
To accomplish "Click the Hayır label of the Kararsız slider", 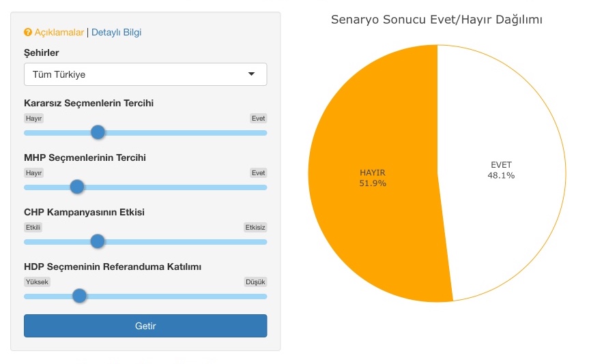I will pos(33,118).
